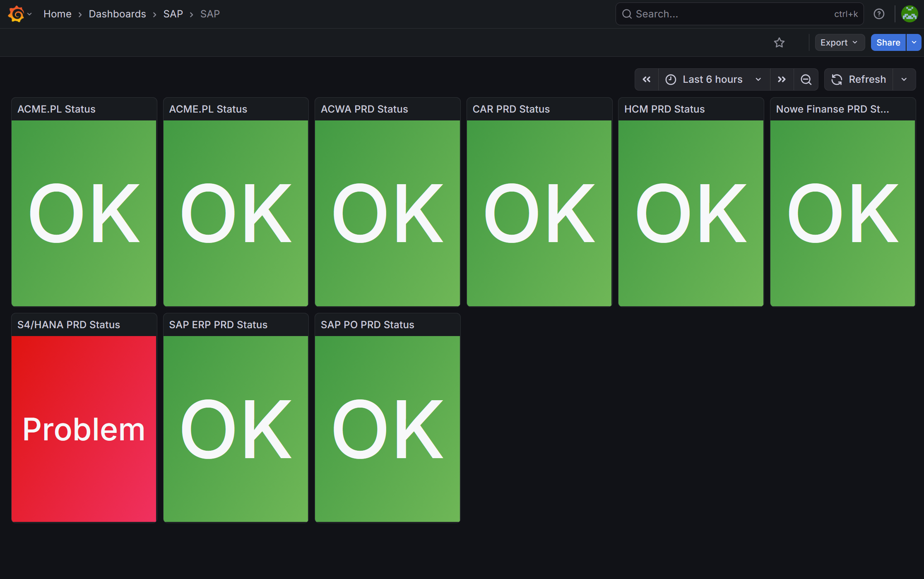Screen dimensions: 924x579
Task: Zoom out the time range
Action: [x=806, y=79]
